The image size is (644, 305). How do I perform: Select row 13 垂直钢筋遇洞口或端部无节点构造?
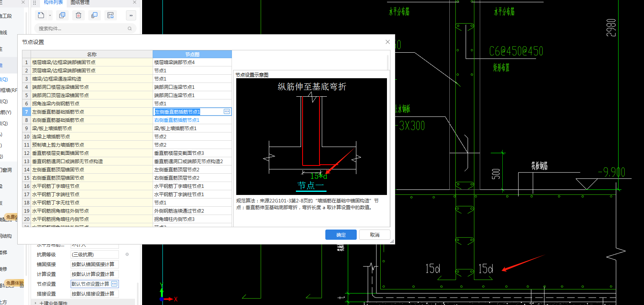pos(91,161)
